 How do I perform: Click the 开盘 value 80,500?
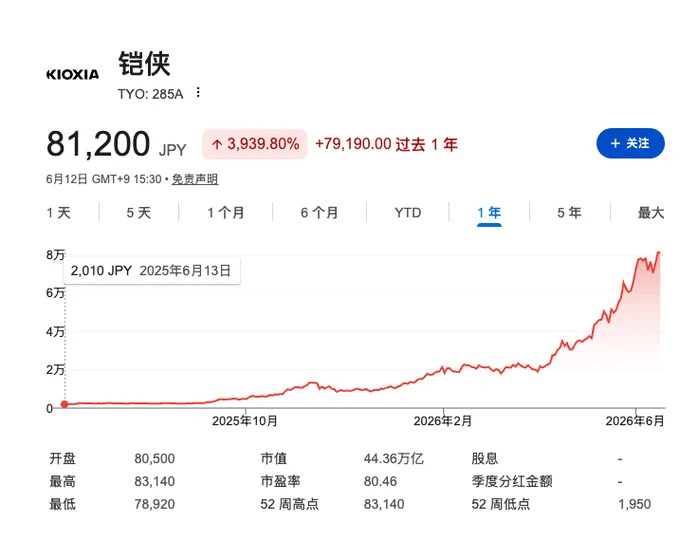pos(154,459)
